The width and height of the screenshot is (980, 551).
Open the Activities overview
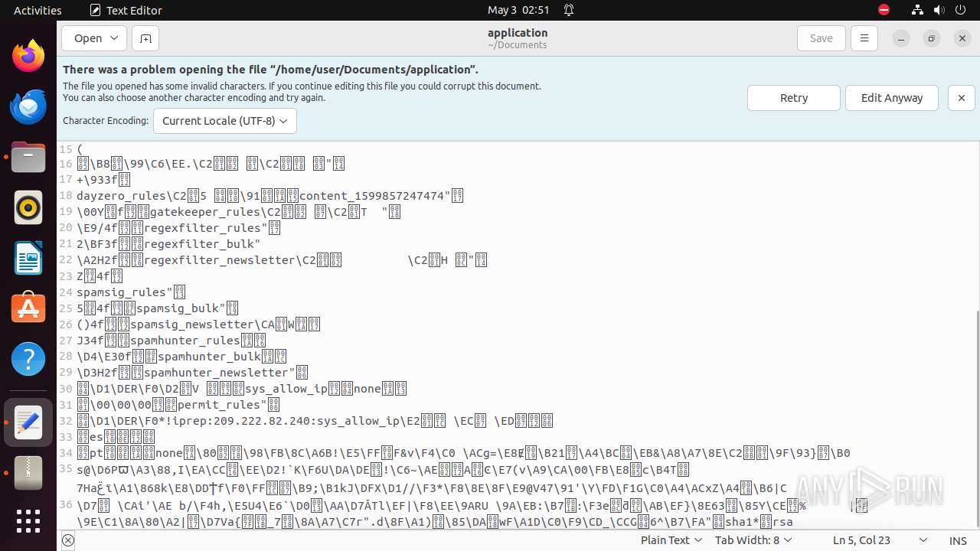point(38,10)
